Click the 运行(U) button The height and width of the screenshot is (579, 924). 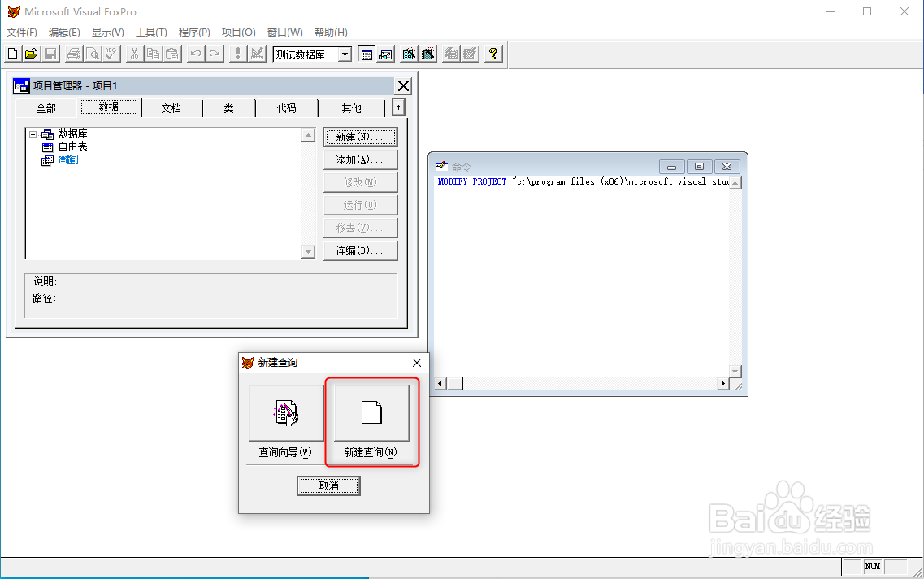360,205
